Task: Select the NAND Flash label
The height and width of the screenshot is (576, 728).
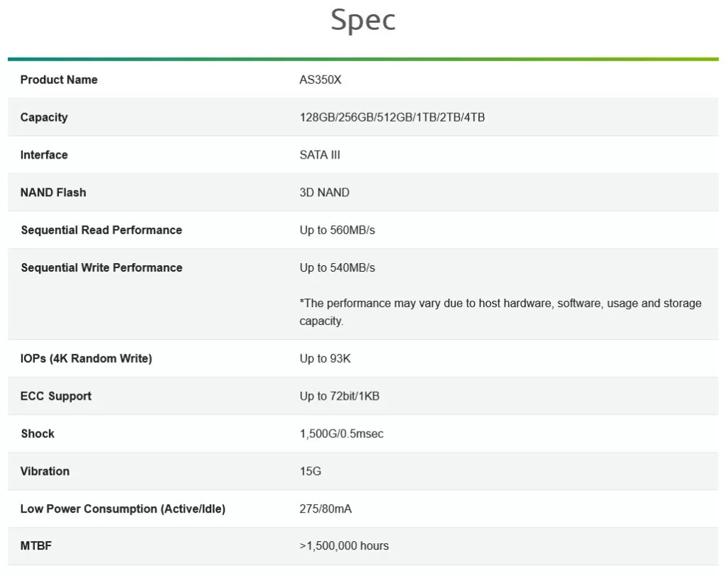Action: pyautogui.click(x=53, y=193)
